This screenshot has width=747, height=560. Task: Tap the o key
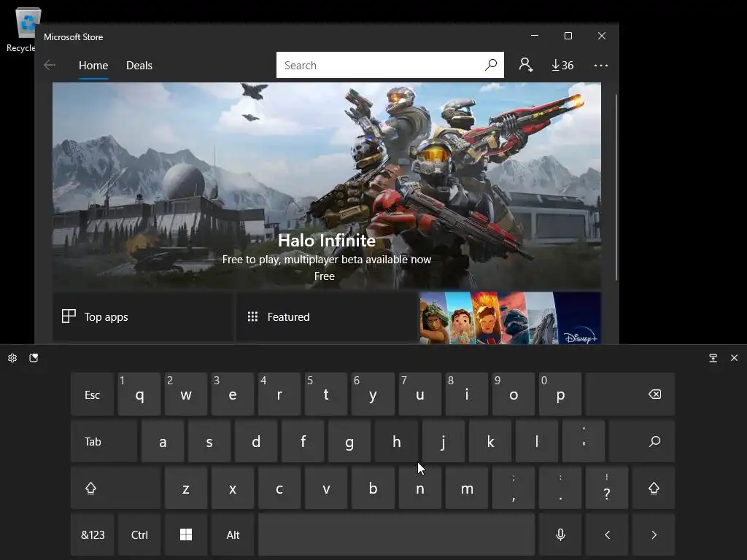[513, 394]
